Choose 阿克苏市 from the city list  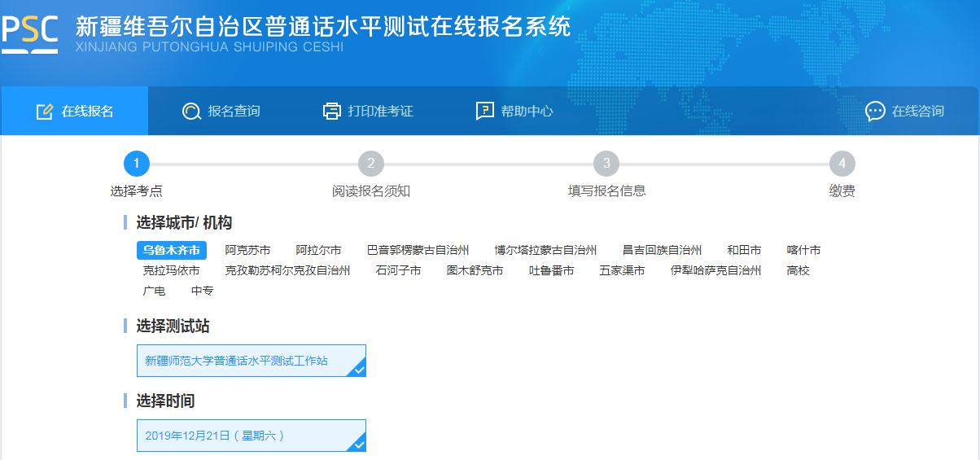point(247,250)
